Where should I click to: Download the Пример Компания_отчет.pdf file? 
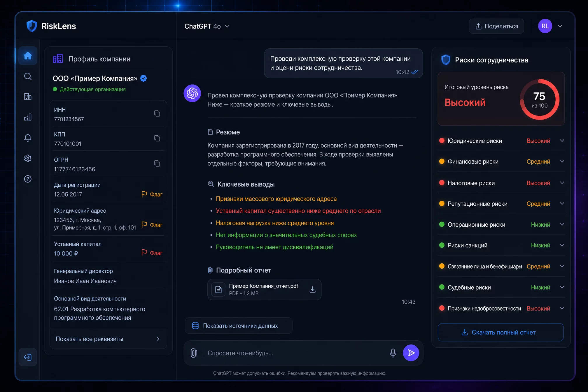click(x=312, y=289)
